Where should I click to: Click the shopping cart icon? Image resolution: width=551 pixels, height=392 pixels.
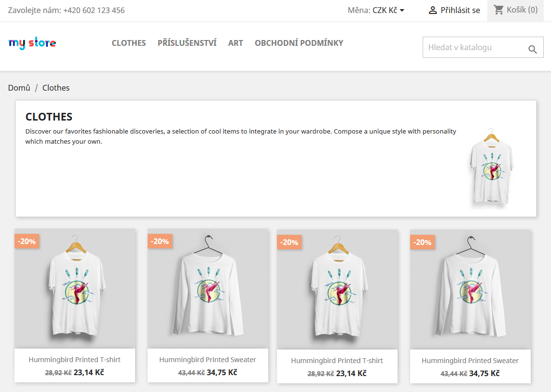coord(498,10)
